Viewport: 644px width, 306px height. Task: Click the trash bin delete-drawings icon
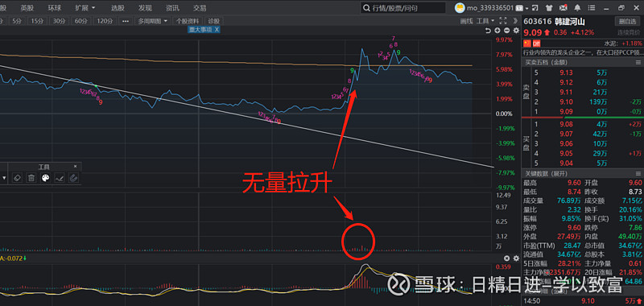[31, 178]
